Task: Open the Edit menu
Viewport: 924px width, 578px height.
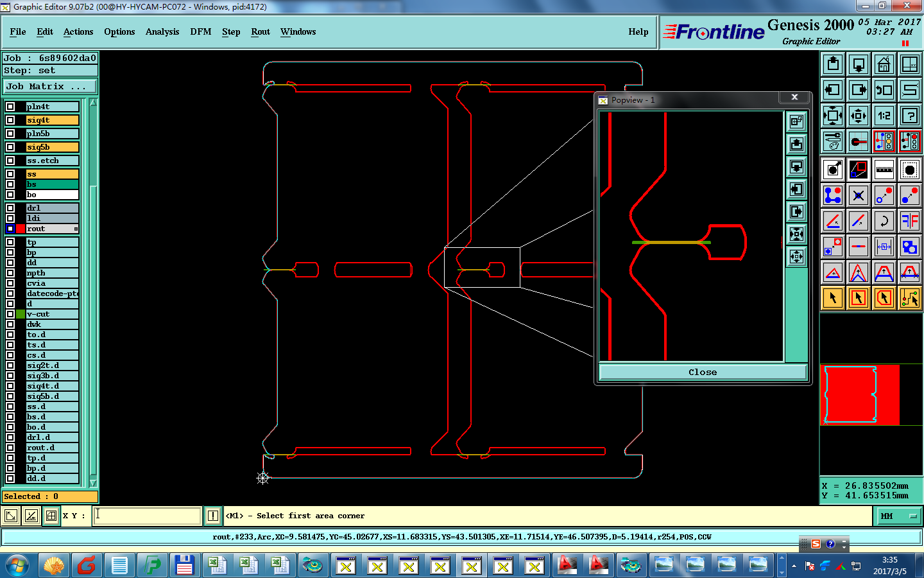Action: tap(45, 32)
